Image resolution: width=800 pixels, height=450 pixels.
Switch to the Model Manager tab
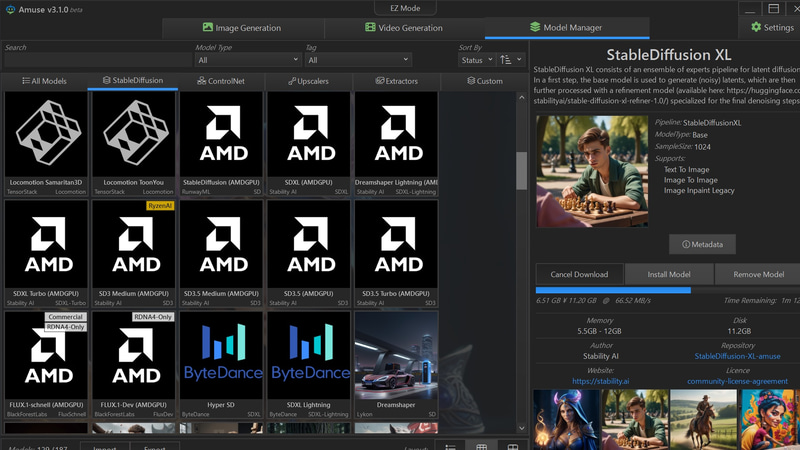566,28
